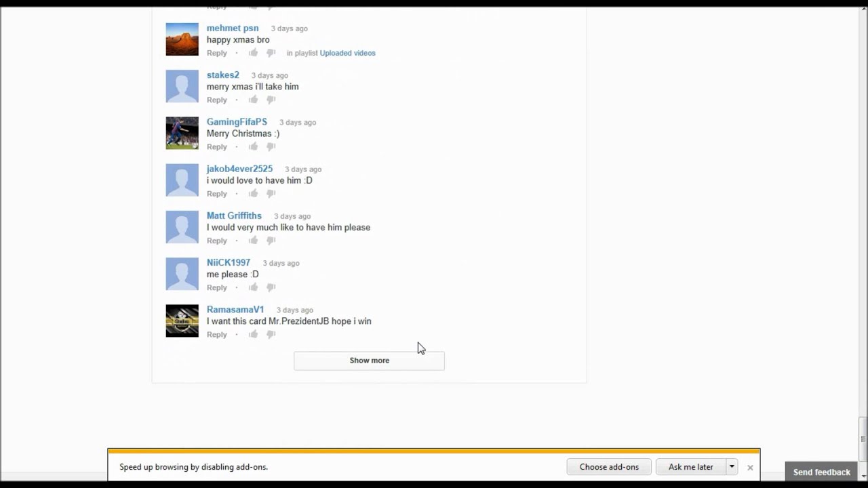This screenshot has height=488, width=868.
Task: Reply to mehmet psn's comment
Action: coord(217,53)
